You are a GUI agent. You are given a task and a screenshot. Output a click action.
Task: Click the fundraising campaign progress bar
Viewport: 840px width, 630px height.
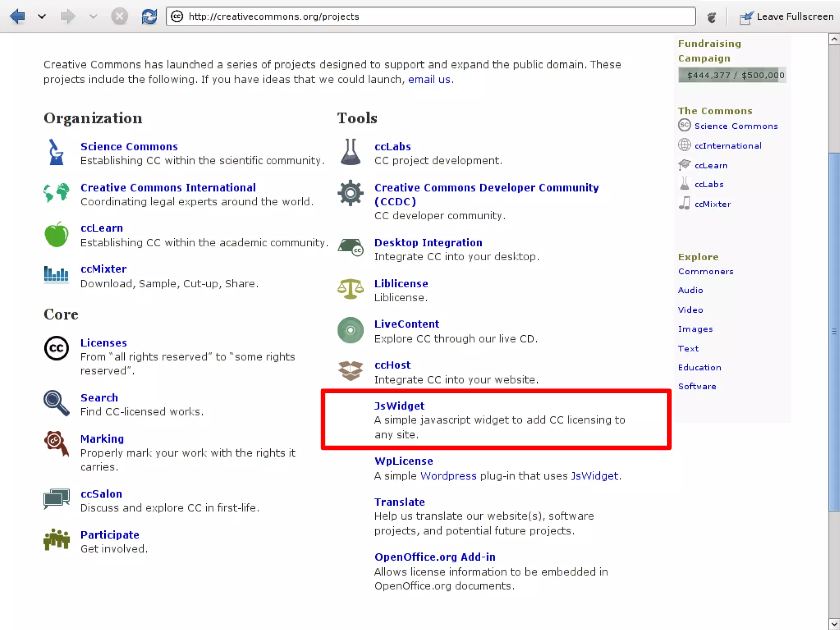point(732,75)
